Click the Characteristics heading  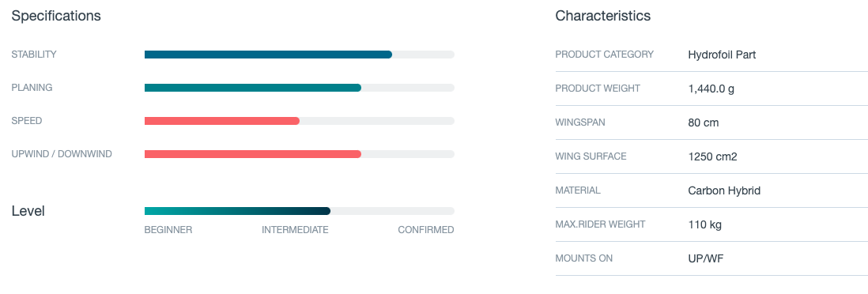tap(603, 16)
